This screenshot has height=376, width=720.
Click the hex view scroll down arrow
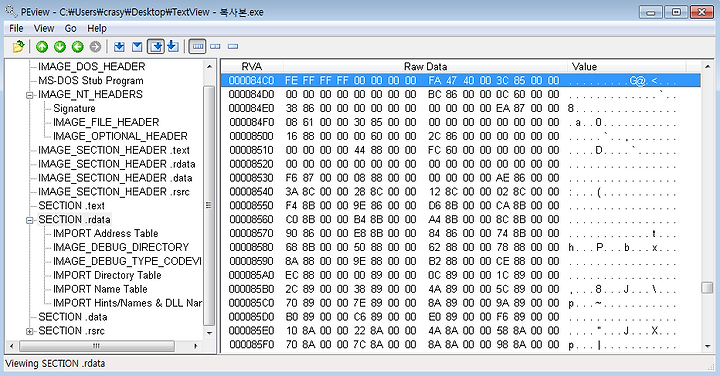click(707, 346)
